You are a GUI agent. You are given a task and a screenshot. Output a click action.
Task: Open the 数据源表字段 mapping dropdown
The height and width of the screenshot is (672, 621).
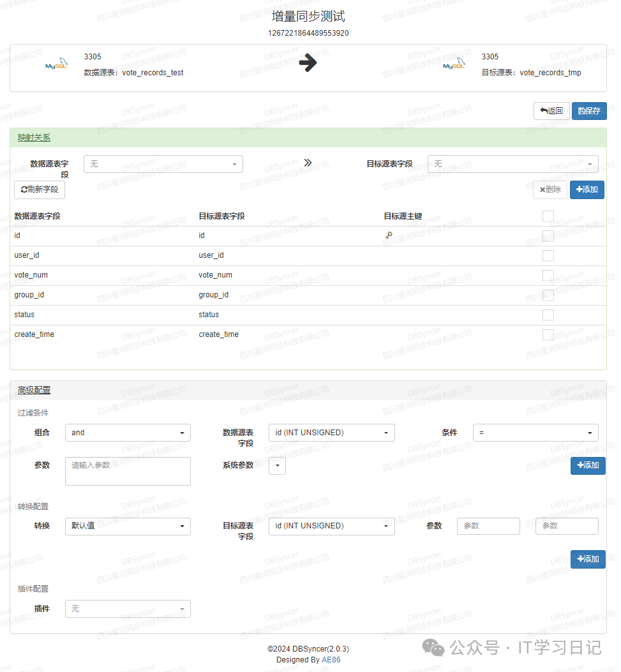pyautogui.click(x=163, y=164)
